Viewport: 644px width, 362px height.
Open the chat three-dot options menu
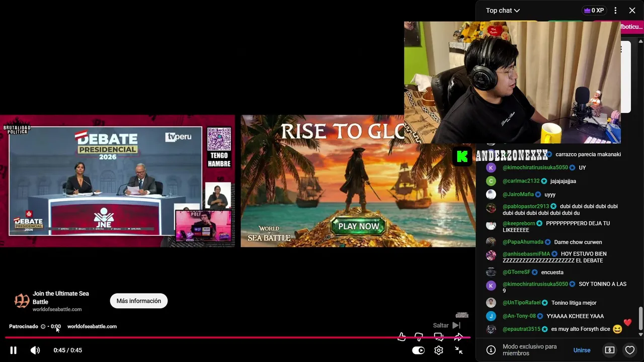point(615,10)
